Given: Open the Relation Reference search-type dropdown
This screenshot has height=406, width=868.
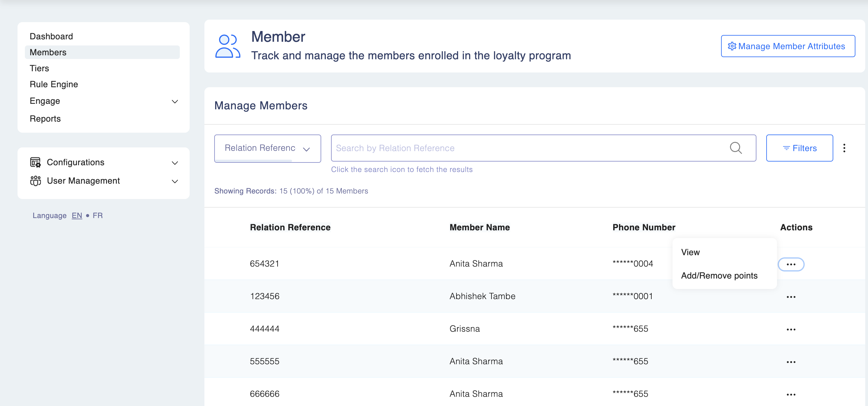Looking at the screenshot, I should (267, 148).
